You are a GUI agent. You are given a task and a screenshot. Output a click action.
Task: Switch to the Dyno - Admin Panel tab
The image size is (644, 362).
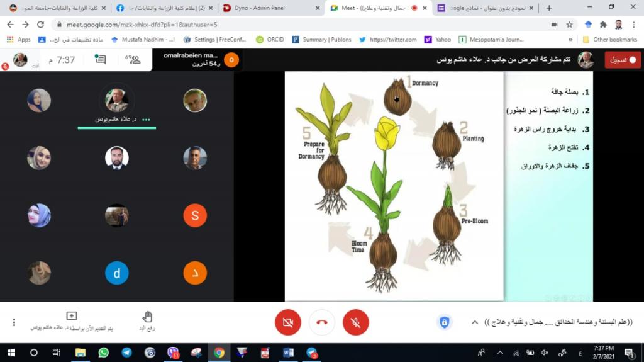point(265,8)
